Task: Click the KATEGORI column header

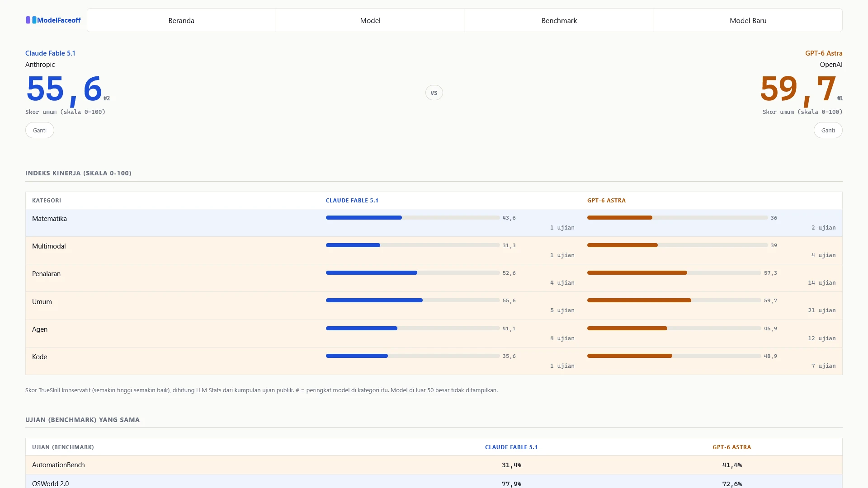Action: click(47, 201)
